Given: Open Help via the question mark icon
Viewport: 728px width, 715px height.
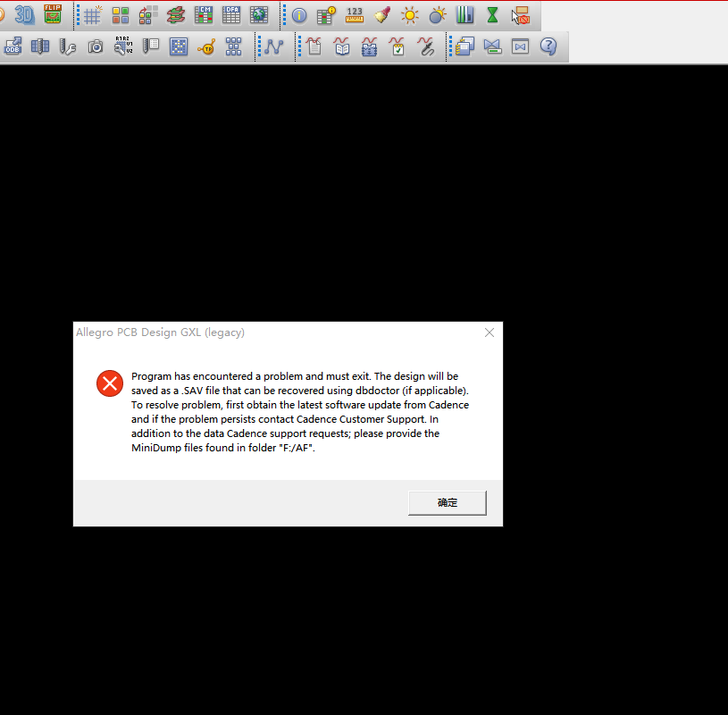Looking at the screenshot, I should (x=548, y=46).
